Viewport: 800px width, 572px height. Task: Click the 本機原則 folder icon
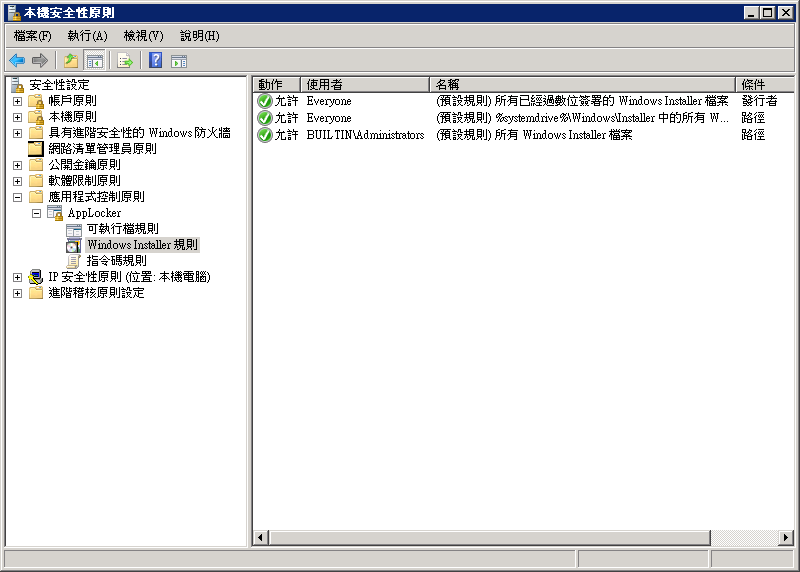coord(36,117)
